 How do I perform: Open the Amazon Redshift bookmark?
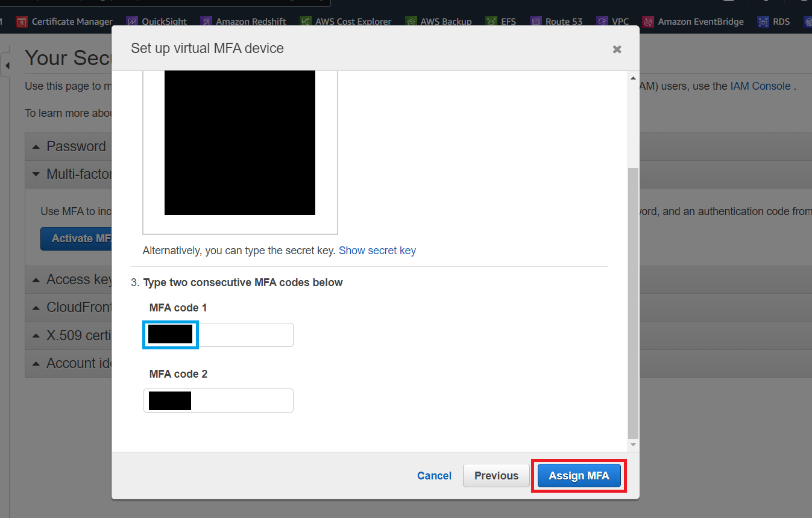point(244,21)
